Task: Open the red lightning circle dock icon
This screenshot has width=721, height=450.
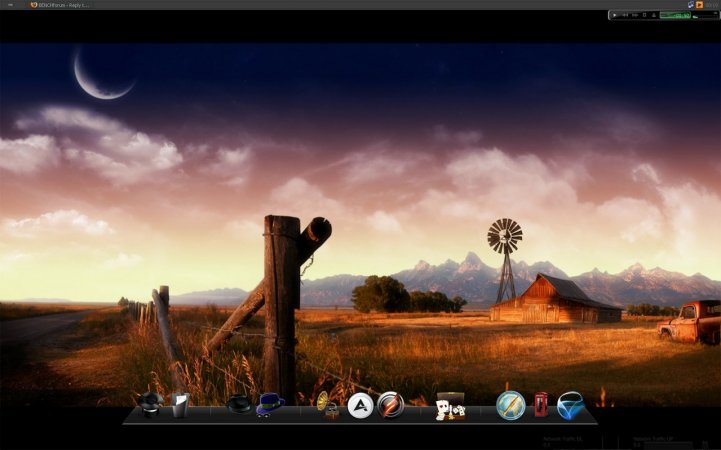Action: click(x=390, y=405)
